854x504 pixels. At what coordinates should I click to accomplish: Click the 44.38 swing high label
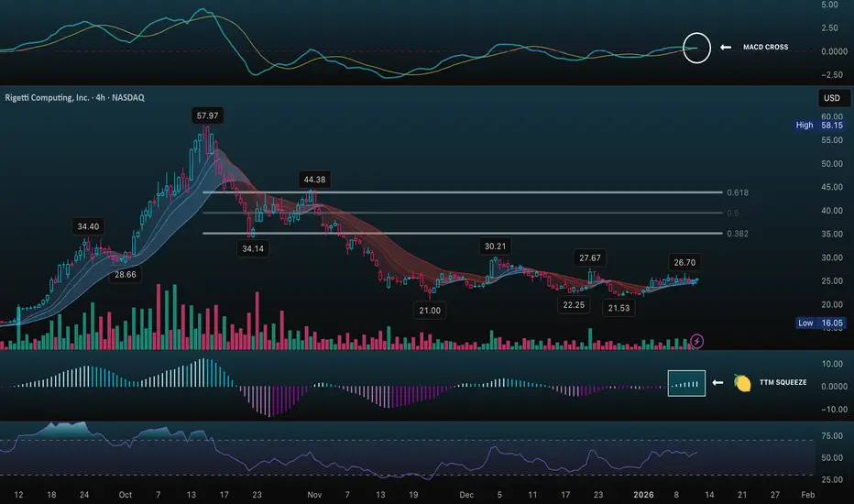[x=314, y=180]
